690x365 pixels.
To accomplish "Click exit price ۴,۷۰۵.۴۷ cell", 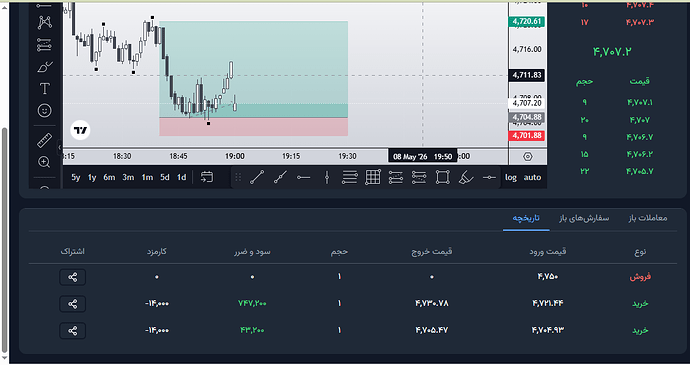I will tap(432, 330).
